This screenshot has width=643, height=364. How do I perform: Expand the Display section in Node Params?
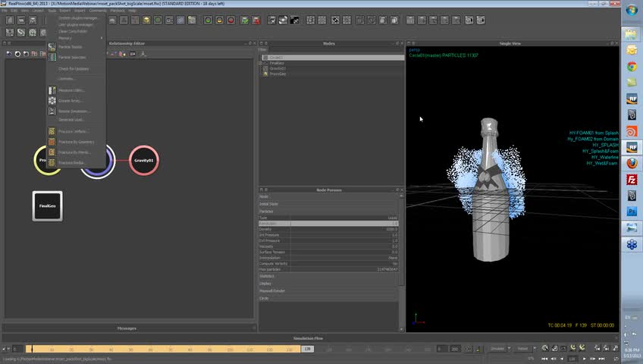(265, 284)
